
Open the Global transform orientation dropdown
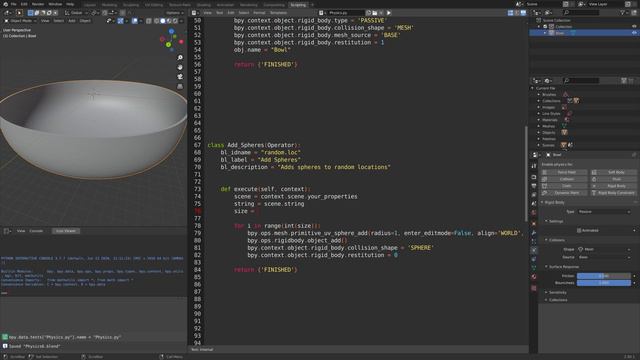pos(76,13)
